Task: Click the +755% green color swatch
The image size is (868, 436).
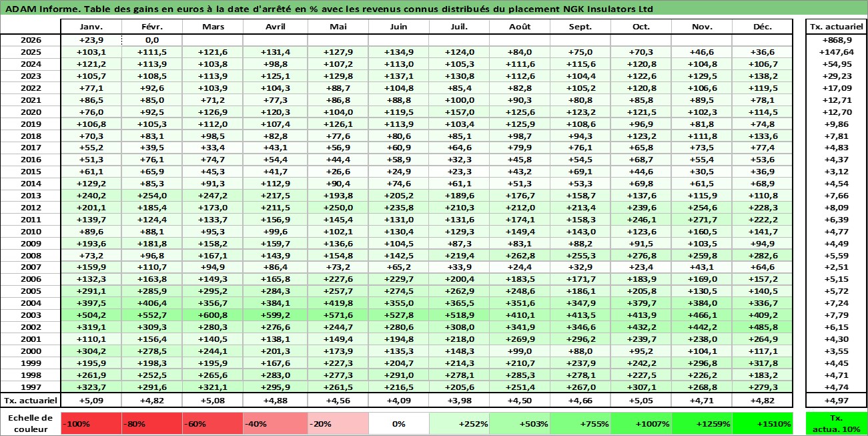Action: [580, 423]
